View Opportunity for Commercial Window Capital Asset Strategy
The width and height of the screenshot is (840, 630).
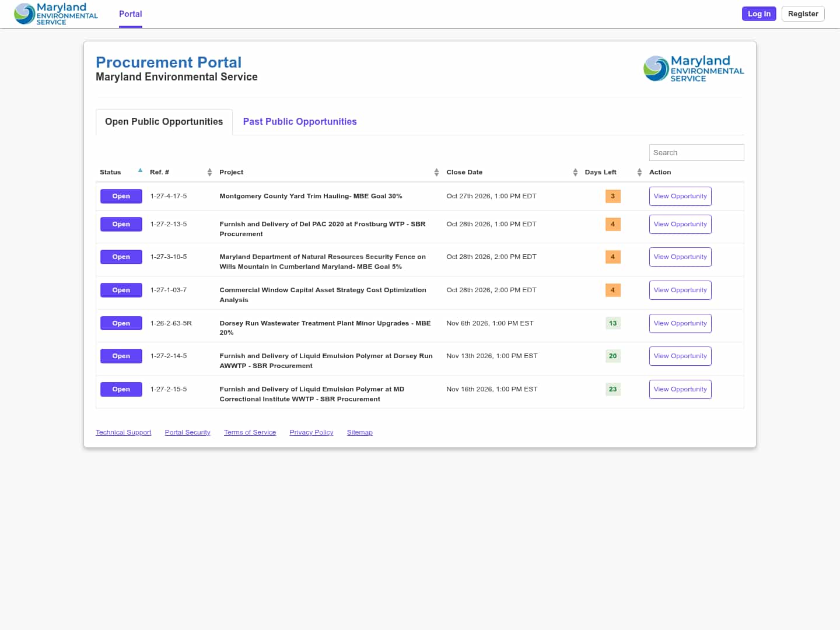pos(680,290)
